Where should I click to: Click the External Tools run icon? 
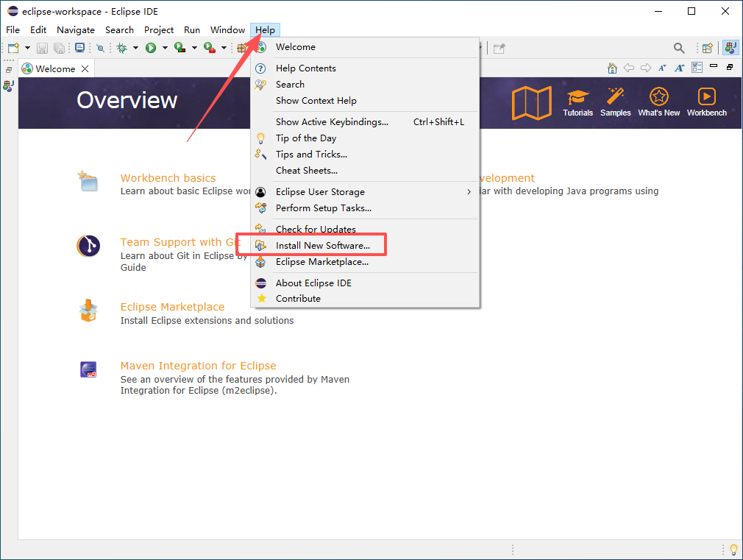tap(210, 48)
